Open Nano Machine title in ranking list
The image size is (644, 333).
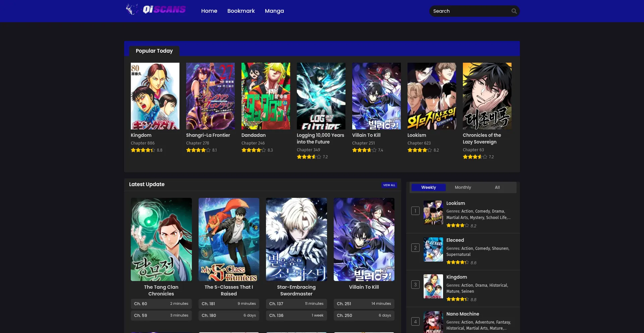click(463, 314)
